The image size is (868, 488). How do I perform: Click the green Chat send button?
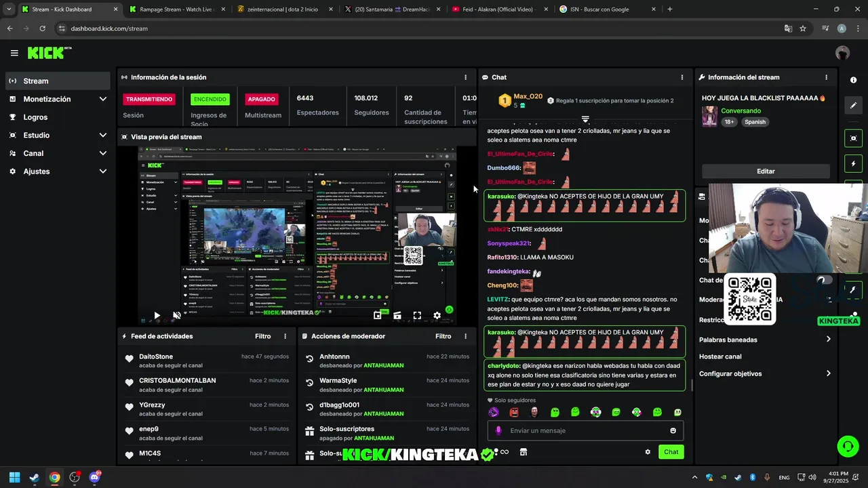pyautogui.click(x=671, y=452)
